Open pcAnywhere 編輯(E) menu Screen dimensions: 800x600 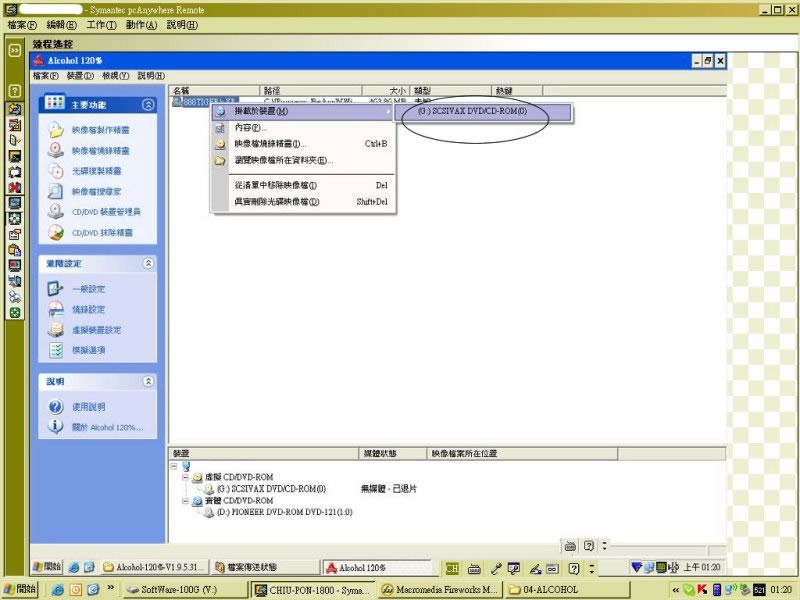point(61,24)
